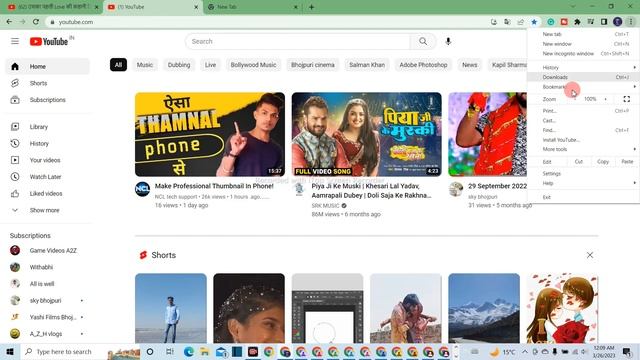The width and height of the screenshot is (640, 360).
Task: Open Help submenu in Chrome menu
Action: pos(583,183)
